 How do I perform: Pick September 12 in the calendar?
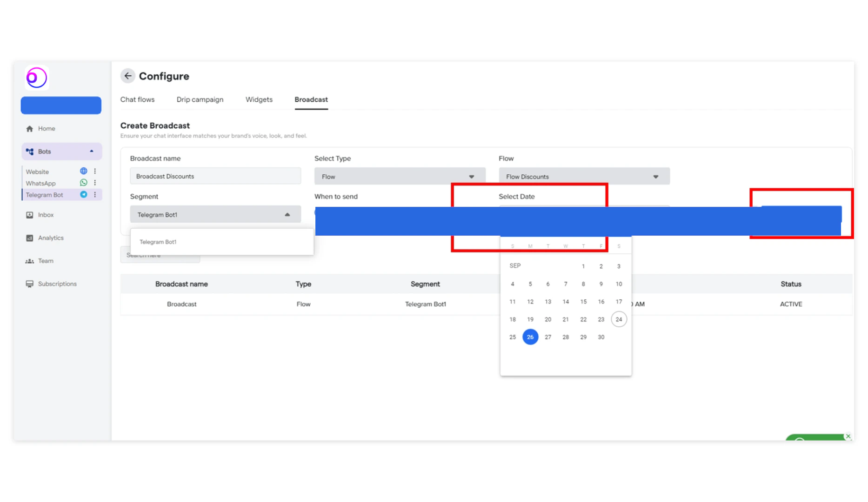pyautogui.click(x=530, y=302)
